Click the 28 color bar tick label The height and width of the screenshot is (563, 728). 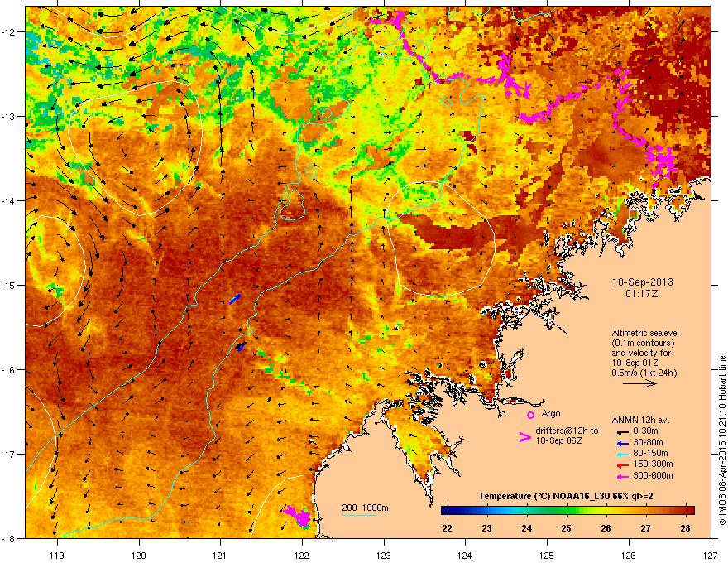click(685, 528)
